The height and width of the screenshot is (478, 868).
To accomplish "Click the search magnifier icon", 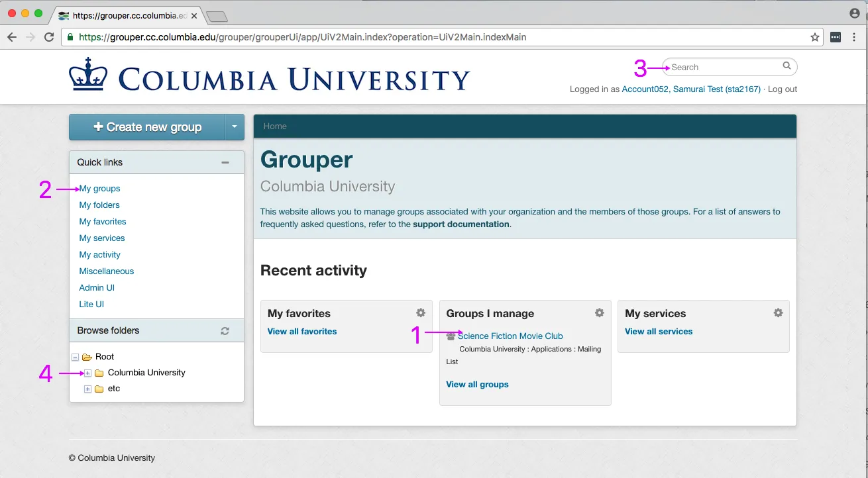I will click(787, 66).
